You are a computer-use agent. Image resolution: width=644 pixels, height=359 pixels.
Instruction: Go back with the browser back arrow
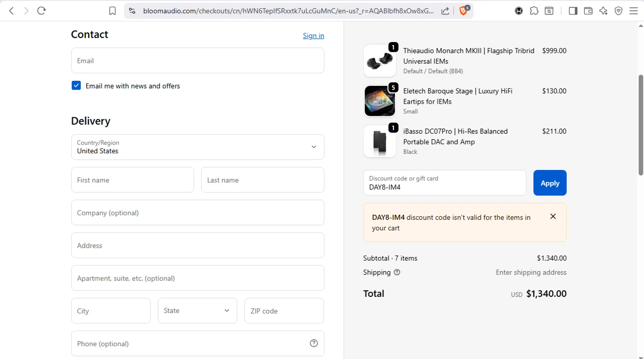point(12,11)
